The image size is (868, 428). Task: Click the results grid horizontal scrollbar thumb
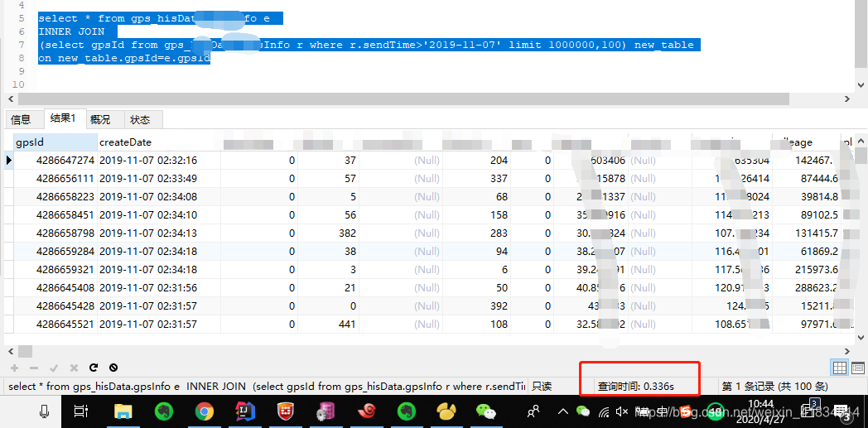[26, 350]
